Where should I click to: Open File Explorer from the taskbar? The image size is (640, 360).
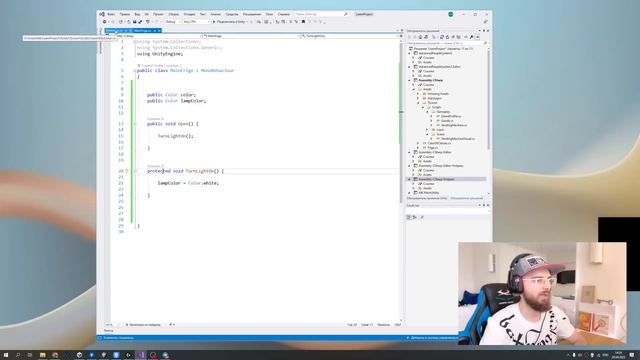click(42, 355)
